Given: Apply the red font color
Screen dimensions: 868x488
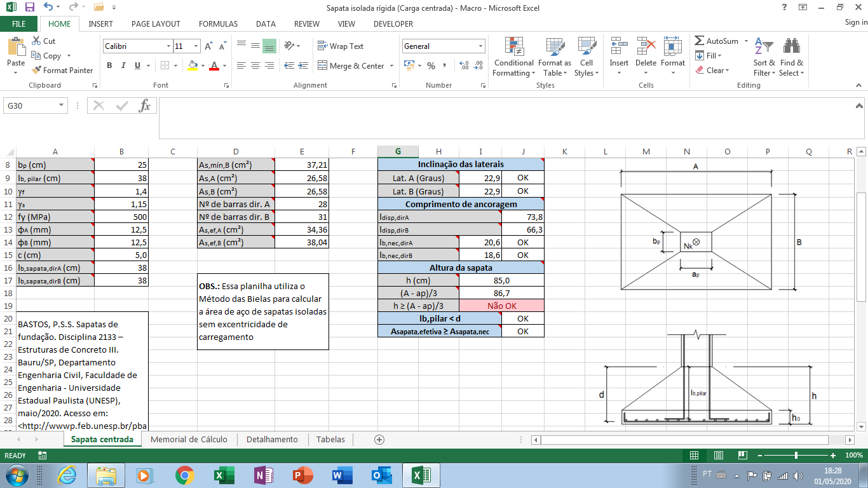Looking at the screenshot, I should pos(214,65).
